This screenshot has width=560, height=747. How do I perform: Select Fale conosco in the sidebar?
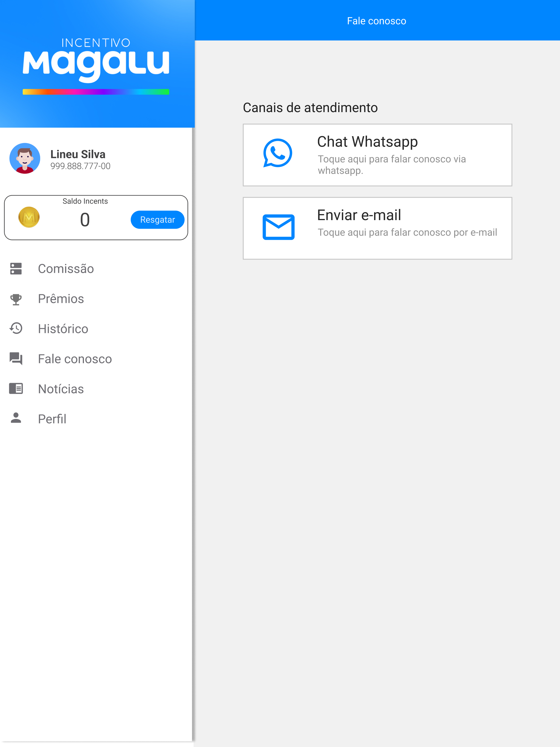pyautogui.click(x=96, y=359)
